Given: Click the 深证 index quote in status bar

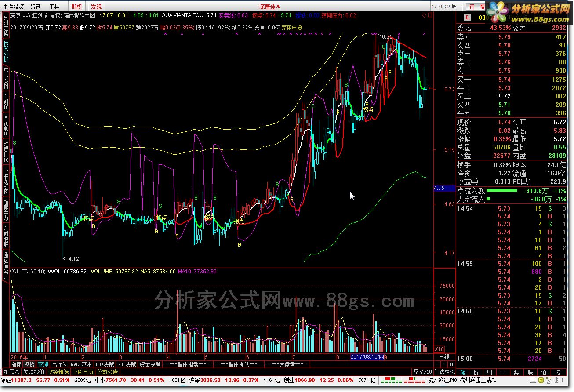Looking at the screenshot, I should click(x=47, y=380).
